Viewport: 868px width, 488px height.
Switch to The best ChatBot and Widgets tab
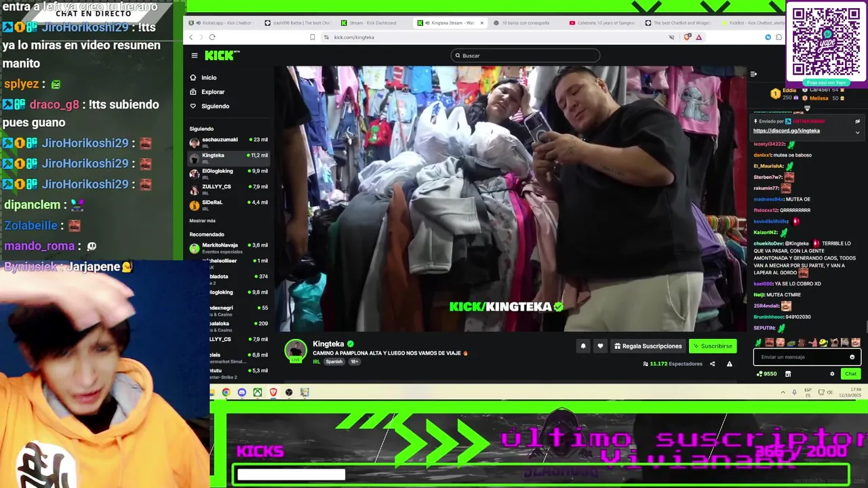click(x=677, y=22)
